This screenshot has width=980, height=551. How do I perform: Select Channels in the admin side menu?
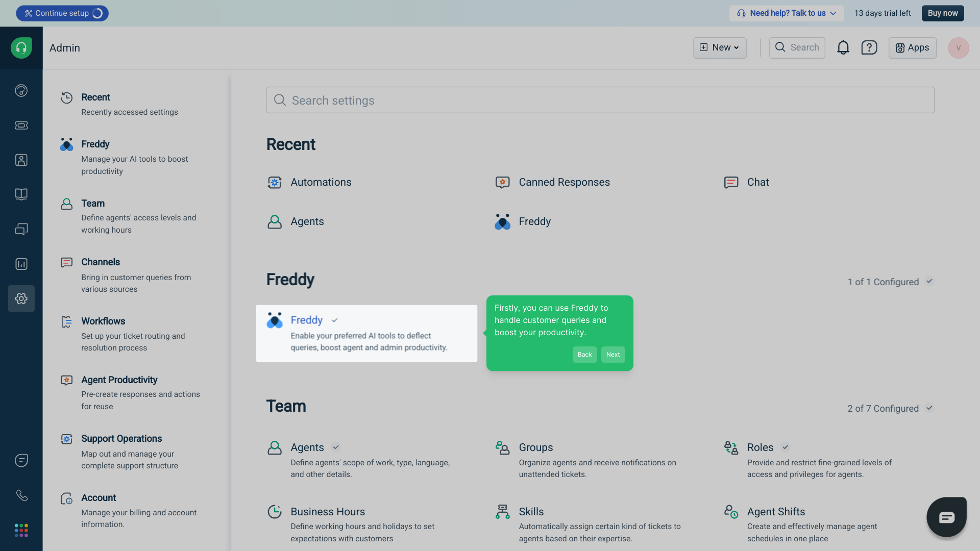point(101,262)
